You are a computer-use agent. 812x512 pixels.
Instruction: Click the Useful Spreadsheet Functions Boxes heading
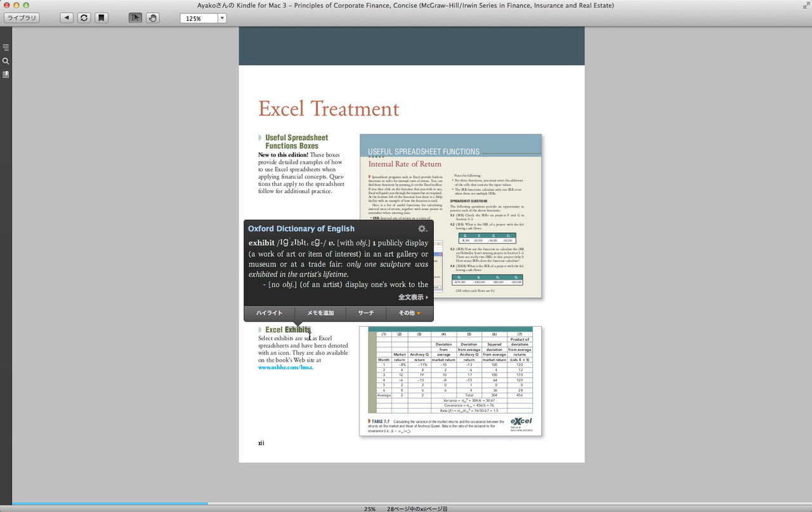pos(296,141)
